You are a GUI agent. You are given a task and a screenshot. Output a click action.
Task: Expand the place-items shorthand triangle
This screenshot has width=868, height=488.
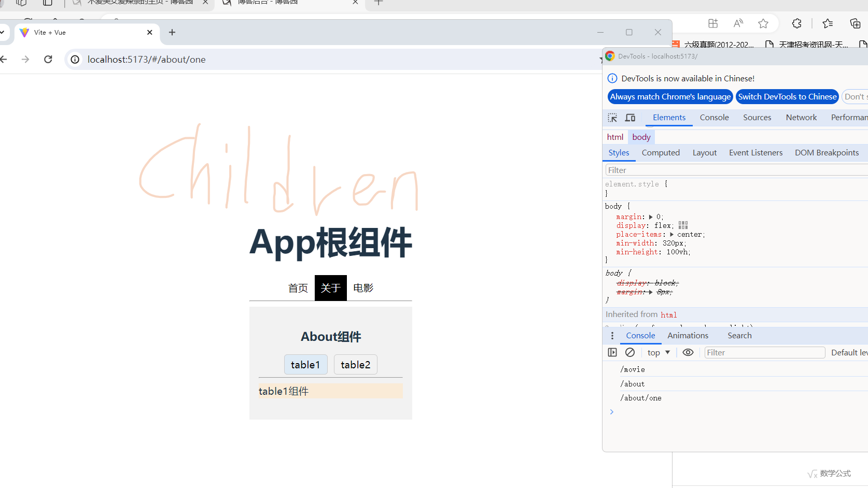[672, 235]
